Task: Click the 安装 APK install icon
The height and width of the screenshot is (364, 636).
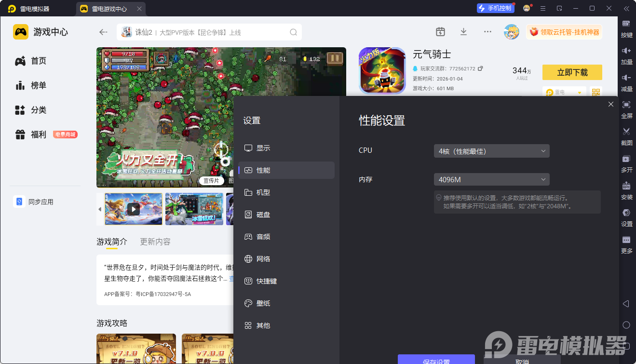Action: coord(626,191)
